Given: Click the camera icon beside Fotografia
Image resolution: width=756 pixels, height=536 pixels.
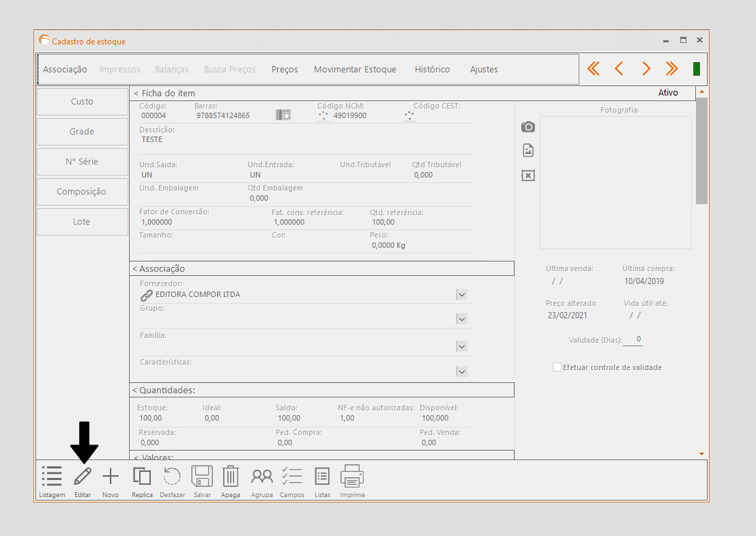Looking at the screenshot, I should coord(528,127).
